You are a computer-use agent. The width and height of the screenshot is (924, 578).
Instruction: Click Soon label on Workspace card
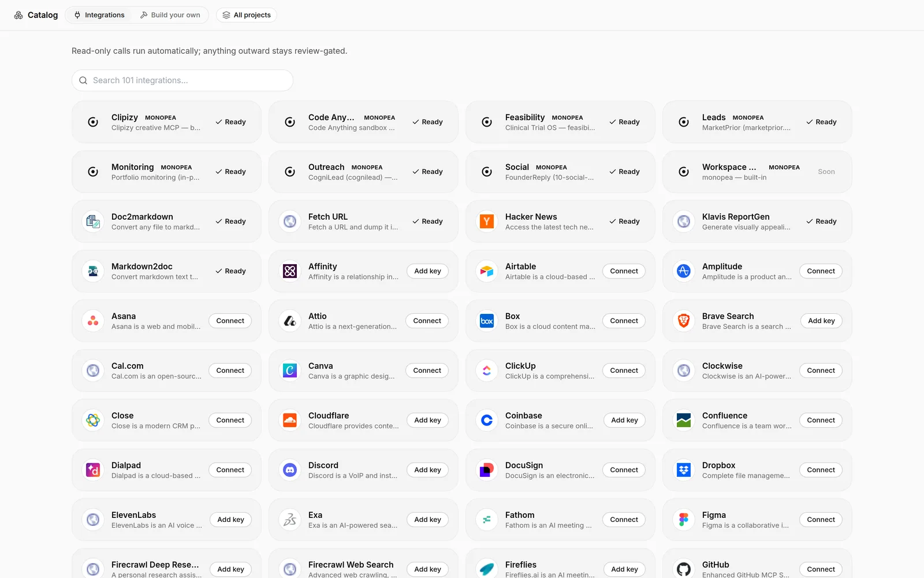pyautogui.click(x=826, y=172)
